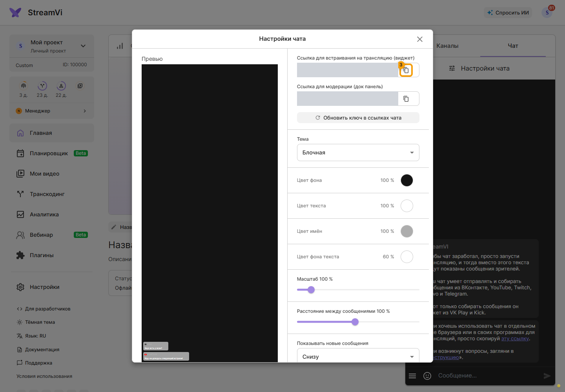
Task: Open the user avatar with 81 notifications
Action: [x=547, y=13]
